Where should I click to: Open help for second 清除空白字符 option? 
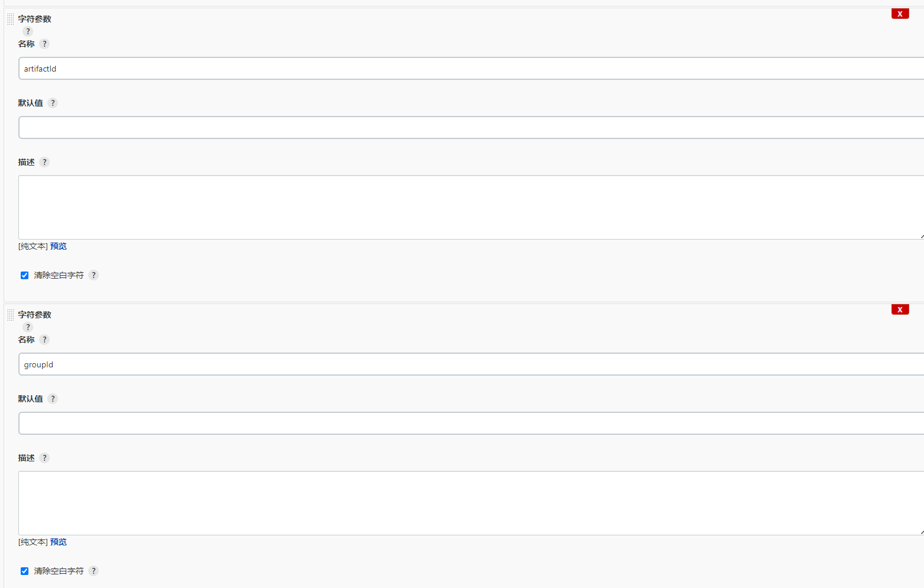93,571
